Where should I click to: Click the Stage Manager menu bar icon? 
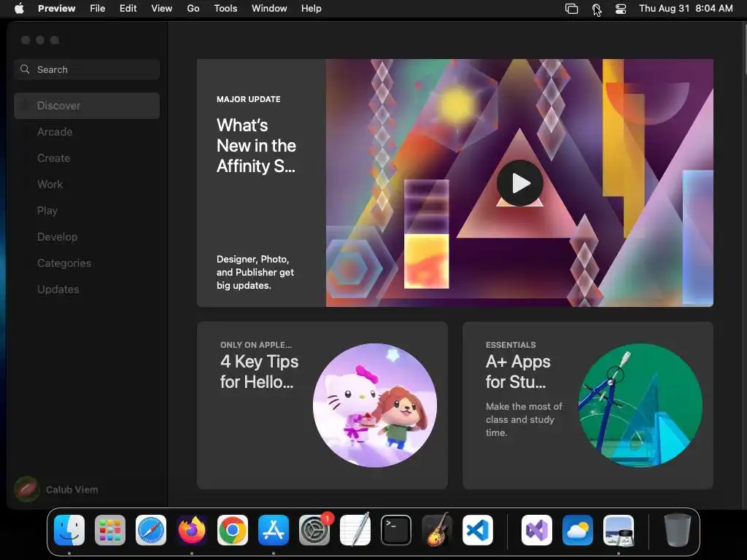pyautogui.click(x=572, y=9)
